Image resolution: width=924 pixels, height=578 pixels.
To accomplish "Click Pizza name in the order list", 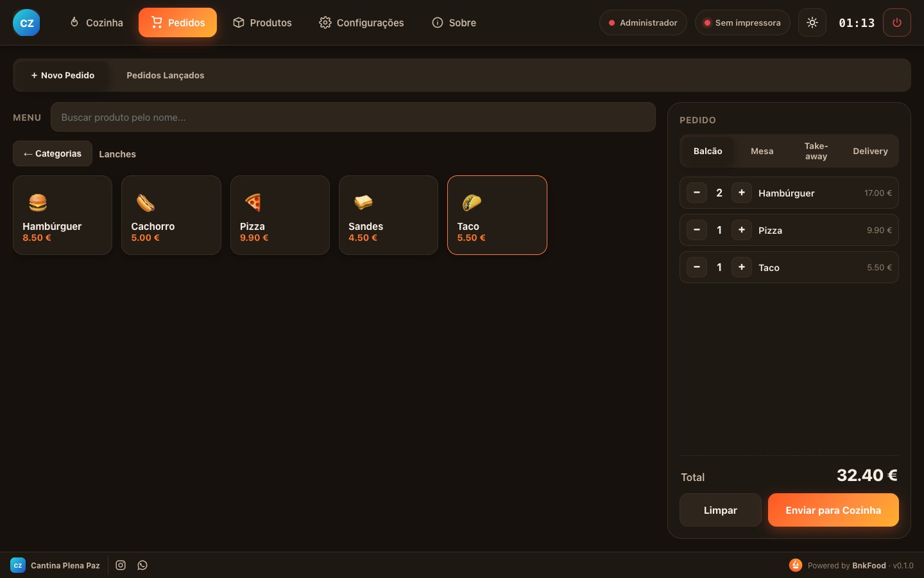I will [770, 231].
